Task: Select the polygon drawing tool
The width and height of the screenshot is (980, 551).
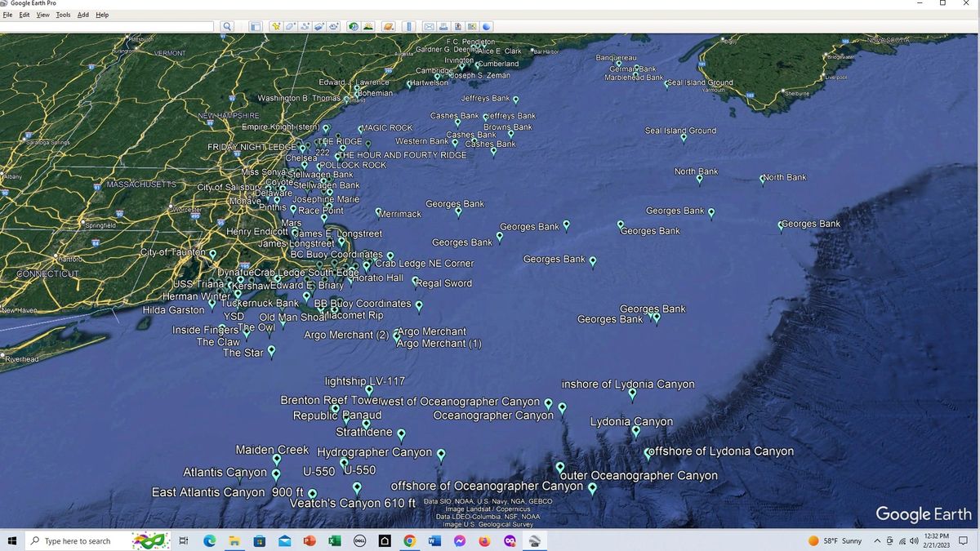Action: [291, 26]
